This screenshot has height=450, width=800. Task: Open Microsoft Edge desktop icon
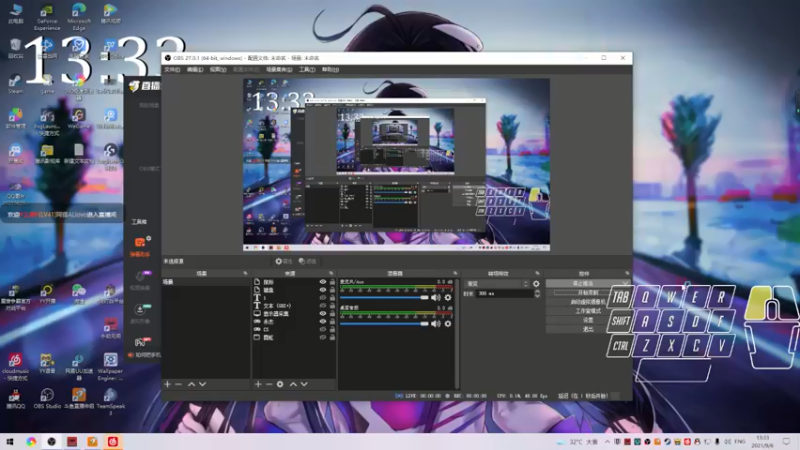(79, 17)
